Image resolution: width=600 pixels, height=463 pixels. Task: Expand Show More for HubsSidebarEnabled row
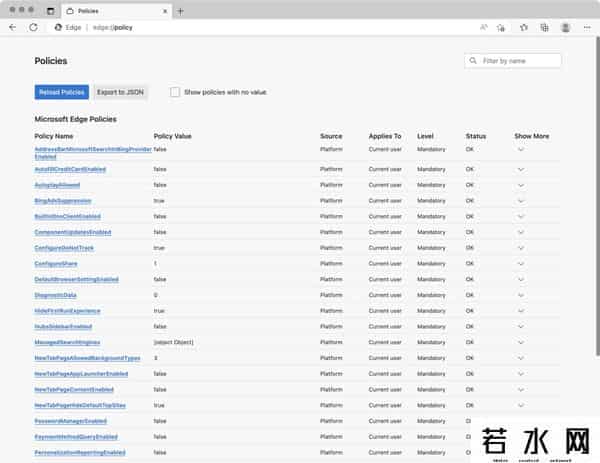(521, 326)
